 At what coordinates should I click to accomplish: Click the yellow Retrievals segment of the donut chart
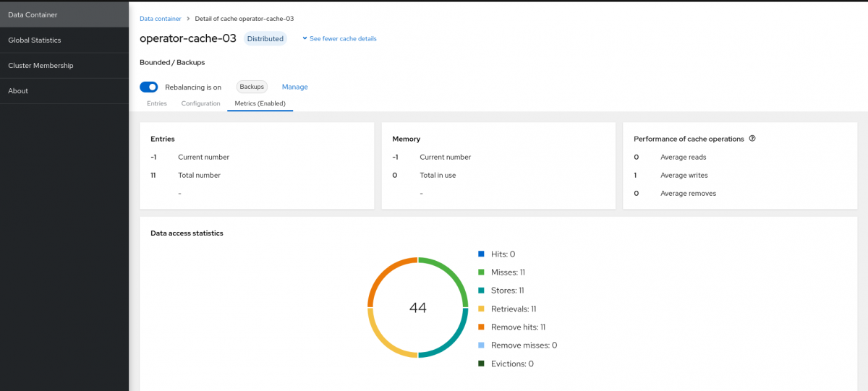pyautogui.click(x=385, y=340)
